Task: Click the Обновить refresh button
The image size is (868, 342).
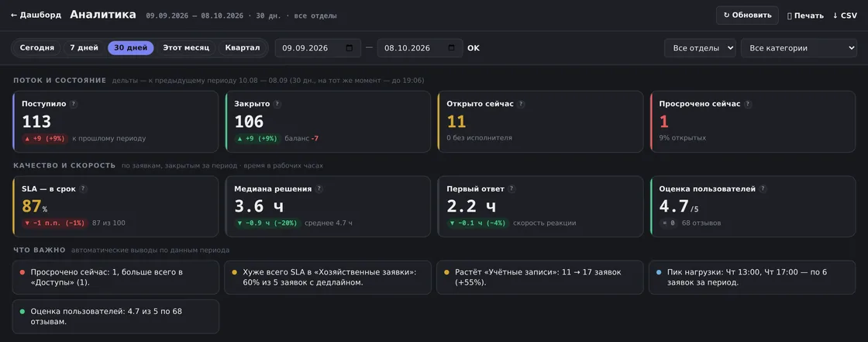Action: [x=747, y=16]
